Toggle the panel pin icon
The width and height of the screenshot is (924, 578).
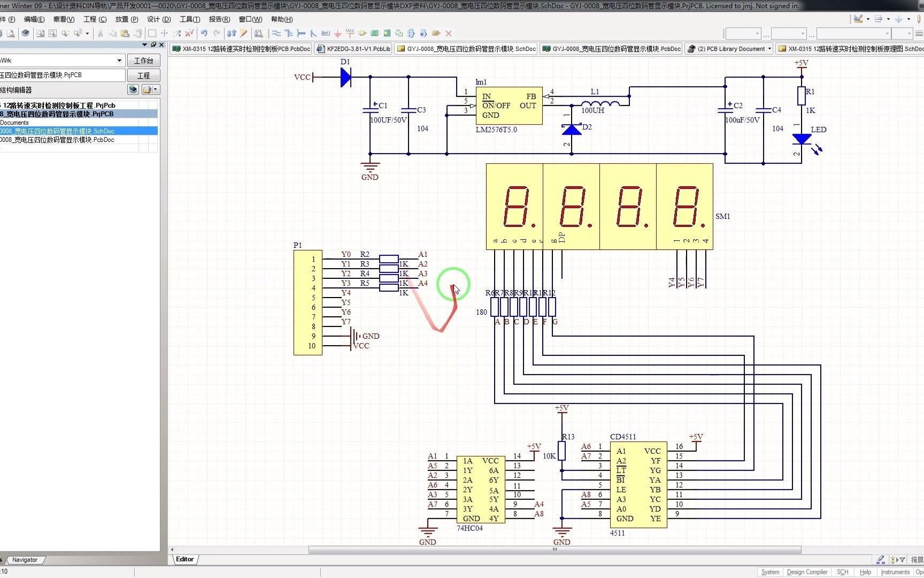pos(153,44)
